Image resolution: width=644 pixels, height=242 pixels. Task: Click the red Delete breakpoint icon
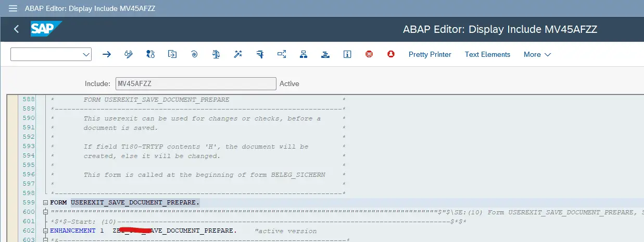pyautogui.click(x=391, y=54)
